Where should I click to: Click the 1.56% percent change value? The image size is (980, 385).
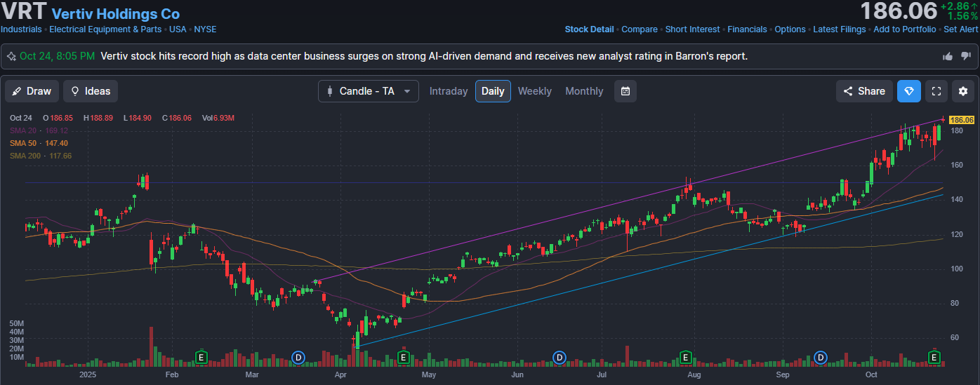point(962,16)
